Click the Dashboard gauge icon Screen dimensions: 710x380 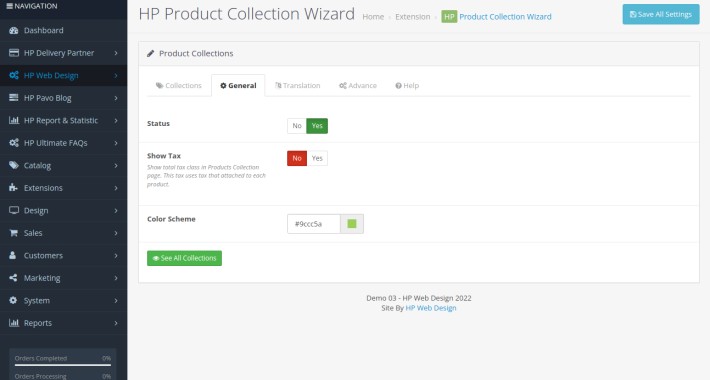tap(14, 30)
